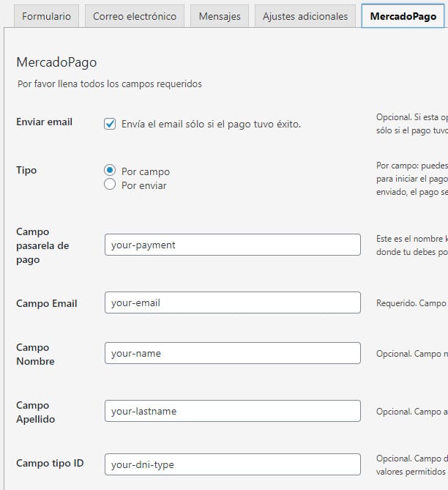This screenshot has width=448, height=490.
Task: Click the 'Por enviar' option label
Action: [x=144, y=185]
